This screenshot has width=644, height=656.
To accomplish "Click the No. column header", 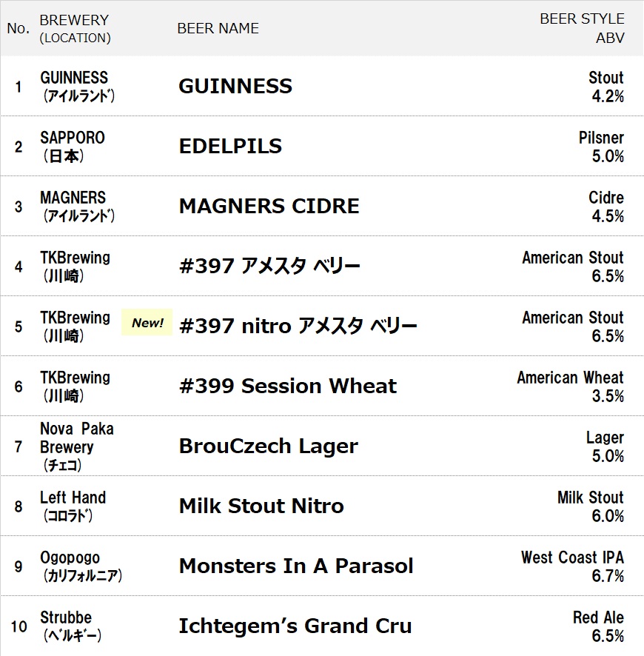I will coord(19,28).
